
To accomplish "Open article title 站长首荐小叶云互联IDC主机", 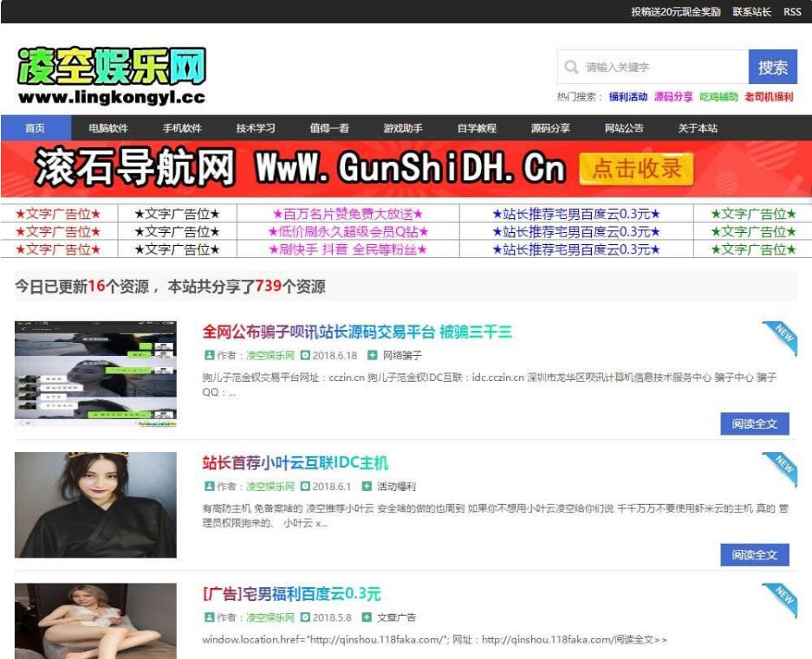I will point(296,462).
